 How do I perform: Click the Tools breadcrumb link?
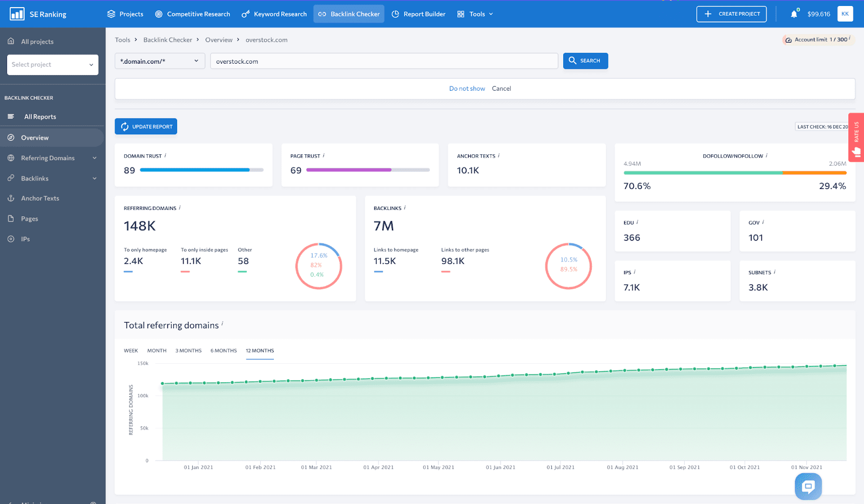click(123, 40)
